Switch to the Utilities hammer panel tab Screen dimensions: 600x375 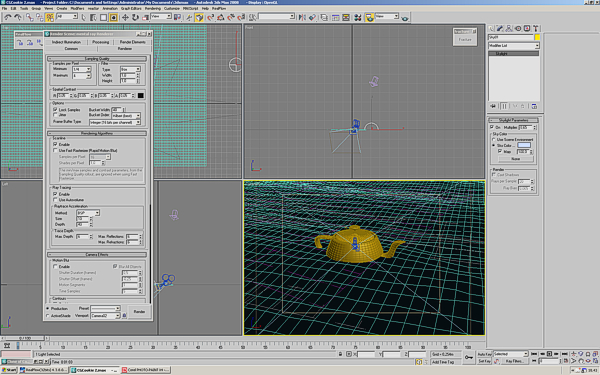(x=535, y=28)
